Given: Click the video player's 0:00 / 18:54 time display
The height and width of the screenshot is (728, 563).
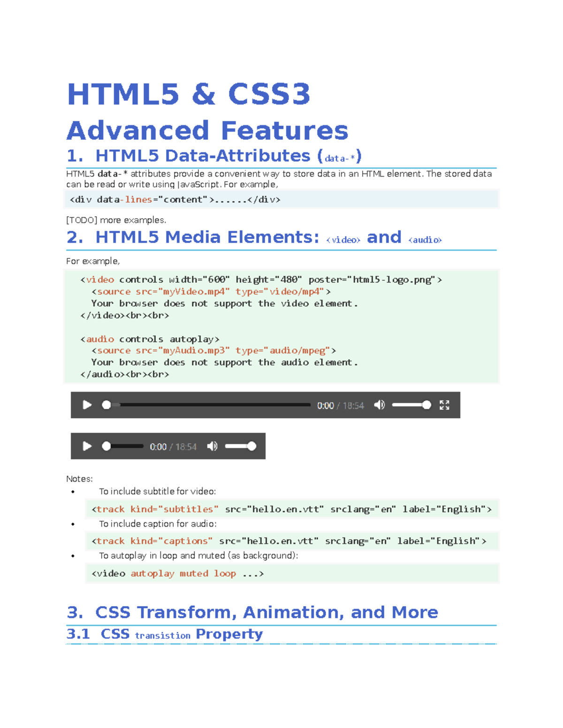Looking at the screenshot, I should [340, 405].
